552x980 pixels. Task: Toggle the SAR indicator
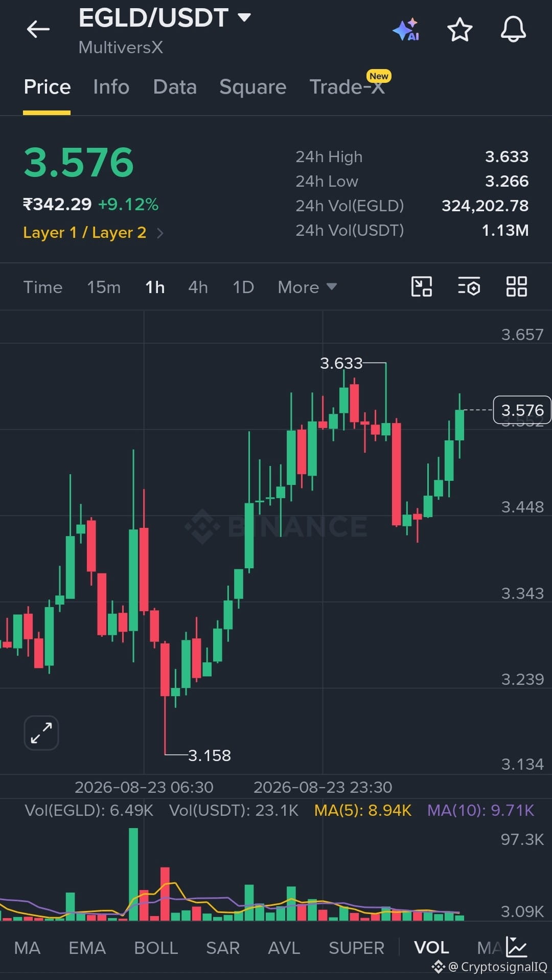point(223,948)
